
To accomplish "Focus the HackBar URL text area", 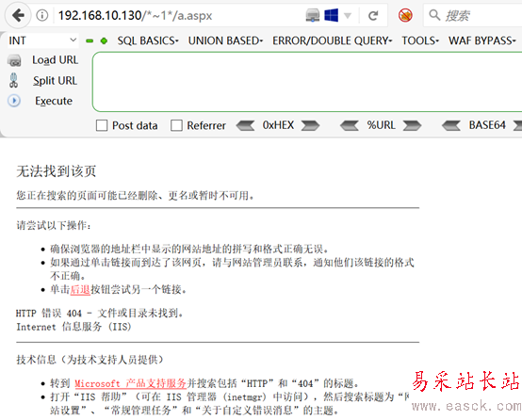I will coord(307,82).
